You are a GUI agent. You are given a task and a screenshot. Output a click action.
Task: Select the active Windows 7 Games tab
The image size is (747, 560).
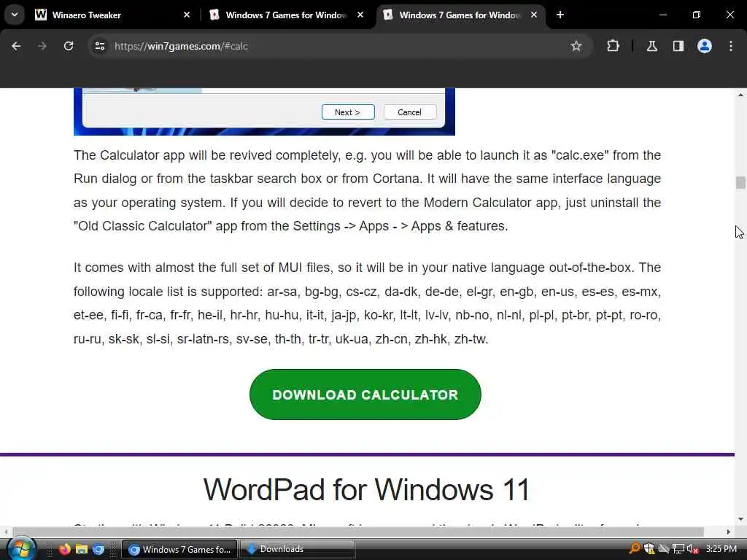point(460,15)
